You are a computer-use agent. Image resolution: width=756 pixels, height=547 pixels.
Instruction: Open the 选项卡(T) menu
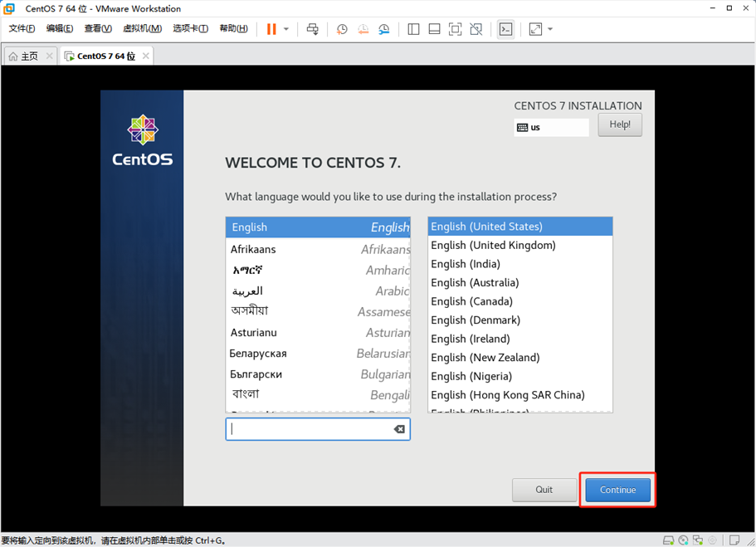point(190,28)
